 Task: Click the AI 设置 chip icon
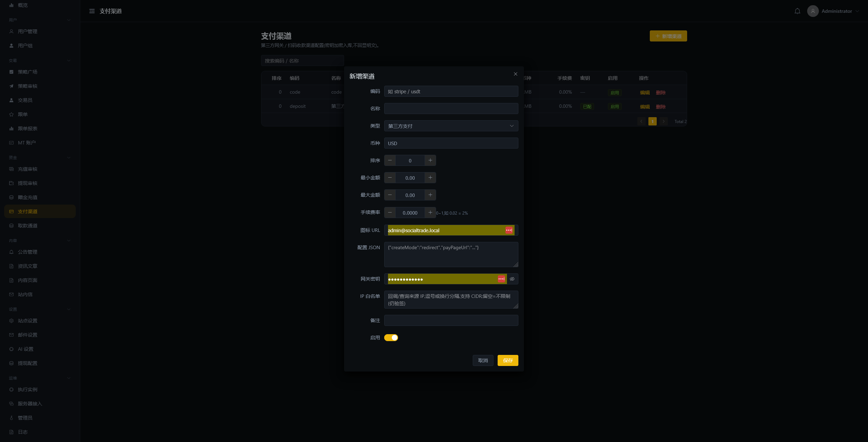point(11,349)
